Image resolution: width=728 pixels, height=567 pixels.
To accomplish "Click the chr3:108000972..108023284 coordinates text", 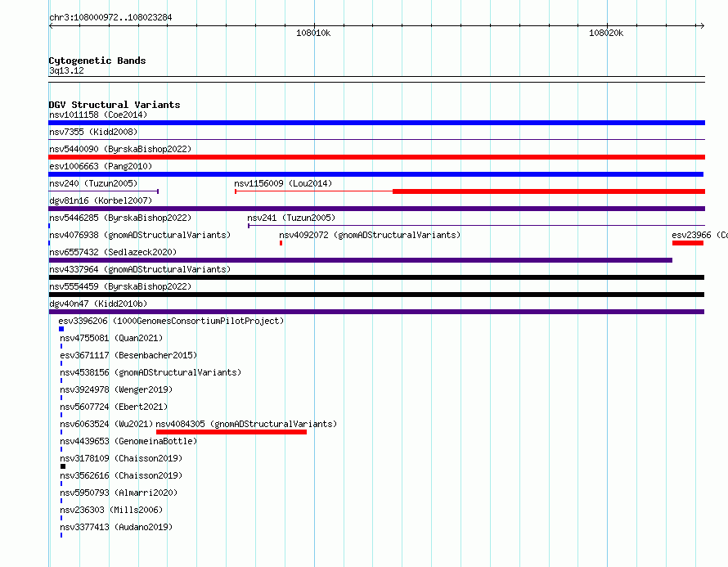I will click(110, 17).
